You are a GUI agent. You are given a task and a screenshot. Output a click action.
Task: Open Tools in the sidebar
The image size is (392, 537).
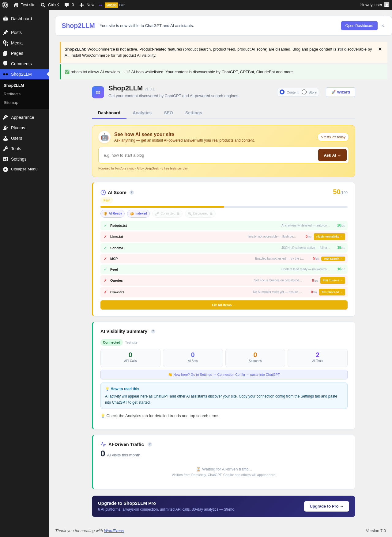coord(24,149)
